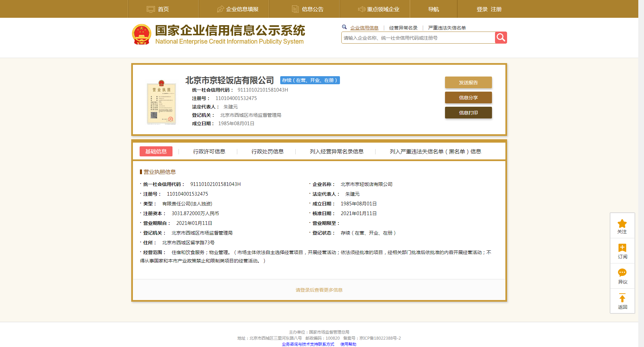Switch to the 列入严重违法失信名单（黑名单）信息 tab
644x347 pixels.
tap(435, 151)
